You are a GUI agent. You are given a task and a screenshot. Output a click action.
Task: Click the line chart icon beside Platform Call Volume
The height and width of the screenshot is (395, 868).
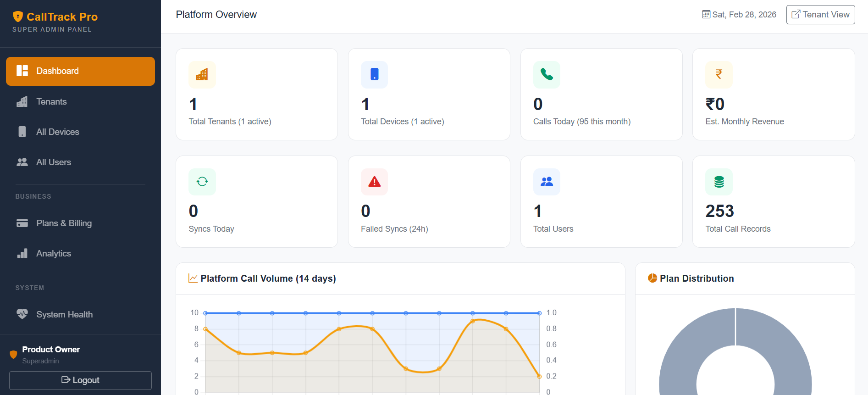pyautogui.click(x=193, y=278)
